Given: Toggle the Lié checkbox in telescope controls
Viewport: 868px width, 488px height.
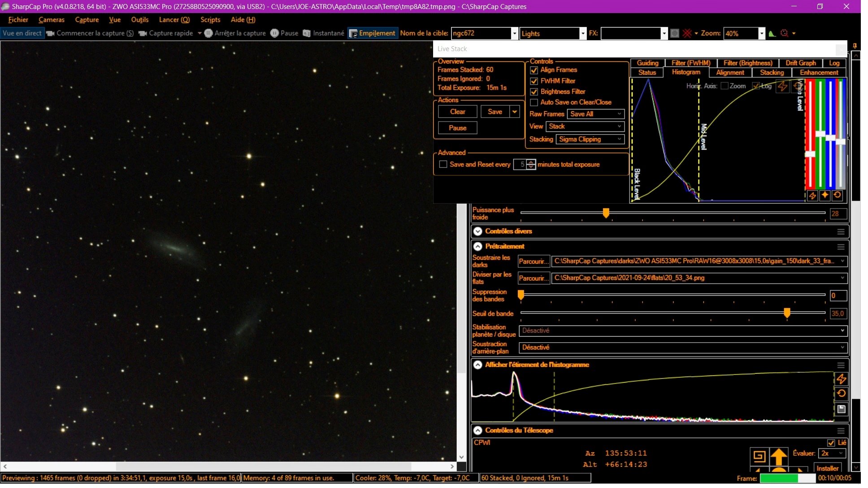Looking at the screenshot, I should (x=831, y=443).
